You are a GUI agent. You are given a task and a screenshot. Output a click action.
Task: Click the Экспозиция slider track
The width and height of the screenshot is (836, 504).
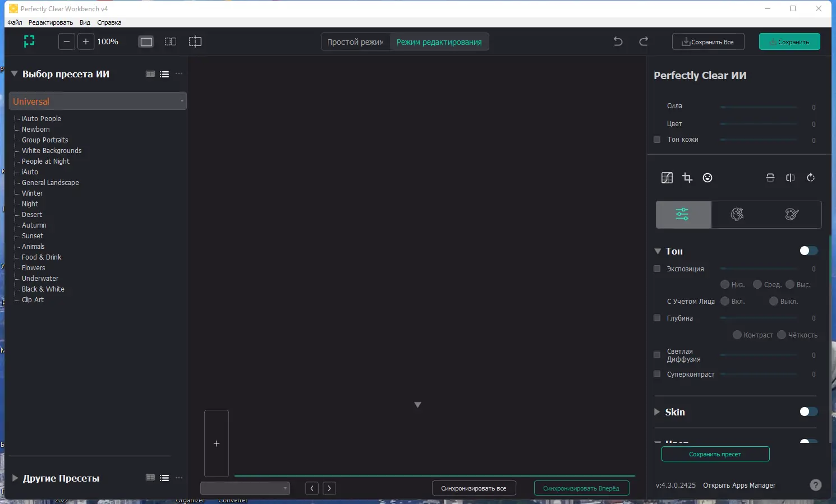pyautogui.click(x=759, y=269)
